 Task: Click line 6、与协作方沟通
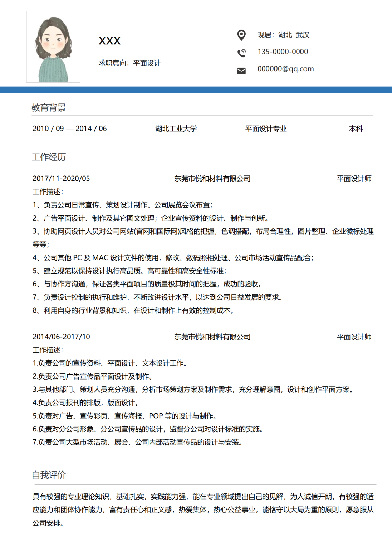tap(147, 284)
